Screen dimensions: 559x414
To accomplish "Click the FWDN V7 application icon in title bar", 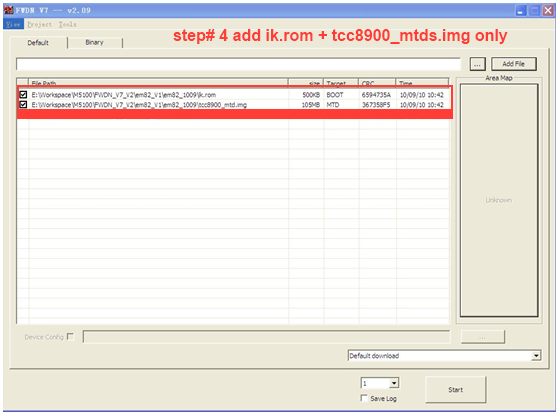I will pos(8,10).
